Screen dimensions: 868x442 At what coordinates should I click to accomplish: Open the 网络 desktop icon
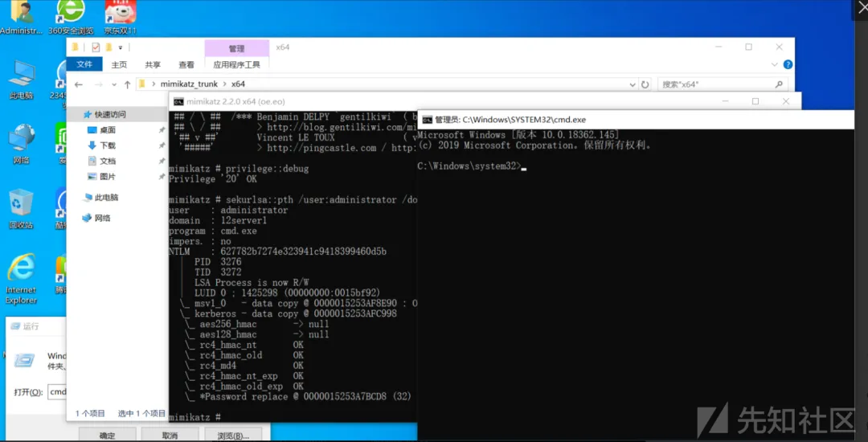click(21, 145)
